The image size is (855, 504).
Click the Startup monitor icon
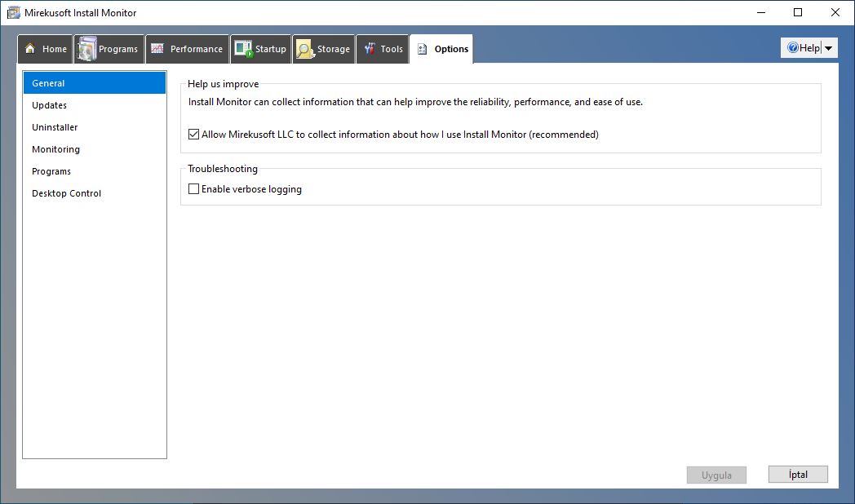pos(243,48)
